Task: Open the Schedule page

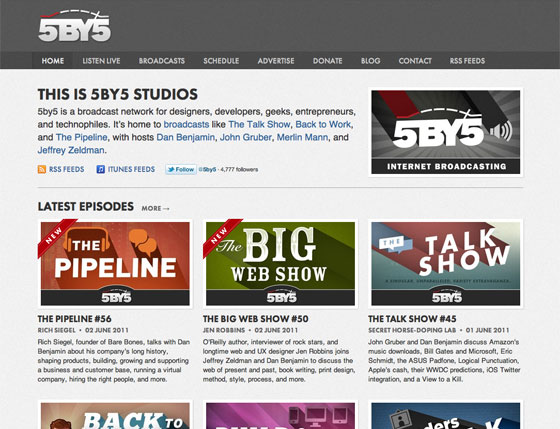Action: tap(221, 61)
